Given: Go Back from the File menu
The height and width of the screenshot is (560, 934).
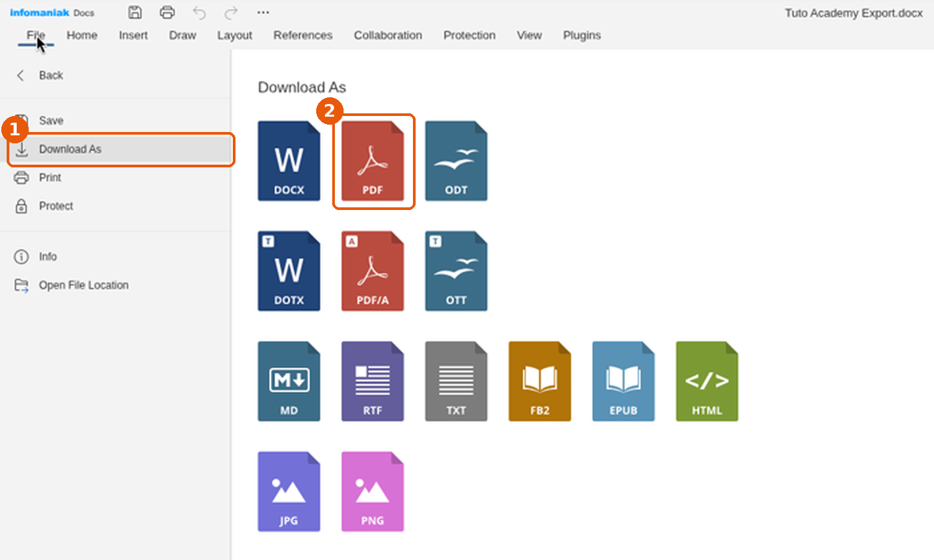Looking at the screenshot, I should pos(115,75).
